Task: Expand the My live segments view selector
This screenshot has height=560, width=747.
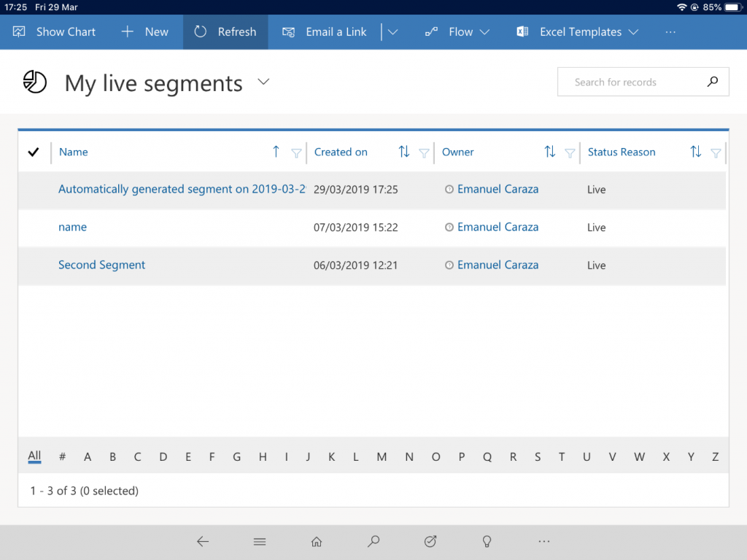Action: point(264,82)
